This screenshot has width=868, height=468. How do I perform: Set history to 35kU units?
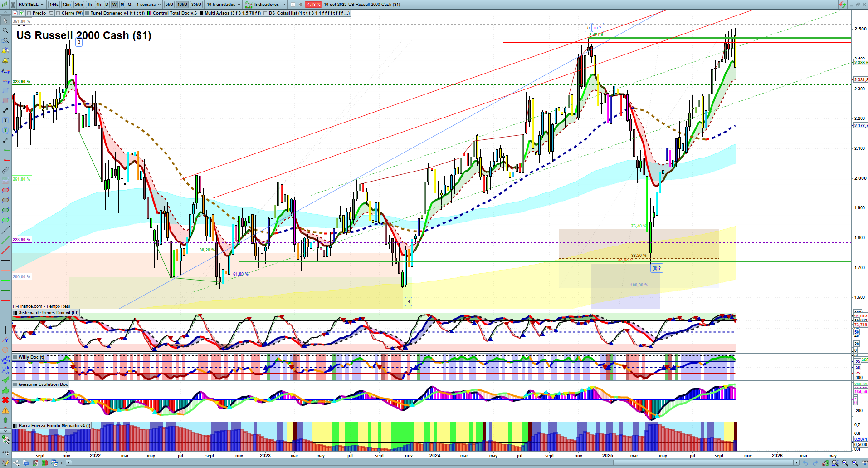[196, 5]
